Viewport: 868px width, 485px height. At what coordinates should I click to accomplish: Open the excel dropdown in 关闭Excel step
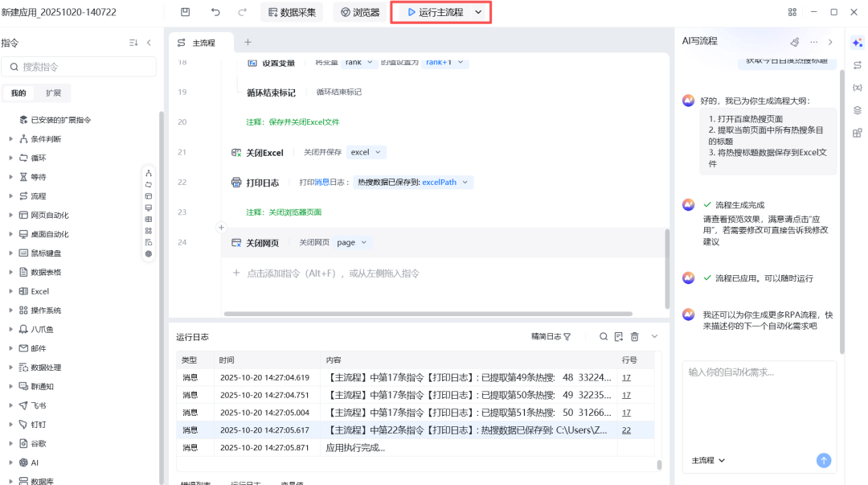tap(366, 152)
